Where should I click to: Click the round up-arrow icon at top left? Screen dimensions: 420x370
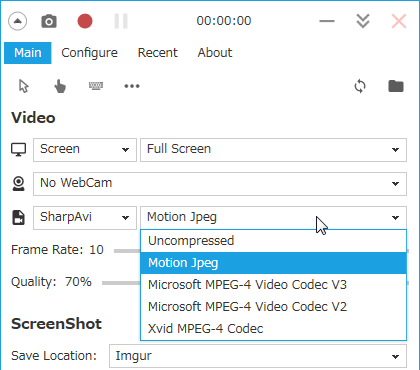pos(17,21)
